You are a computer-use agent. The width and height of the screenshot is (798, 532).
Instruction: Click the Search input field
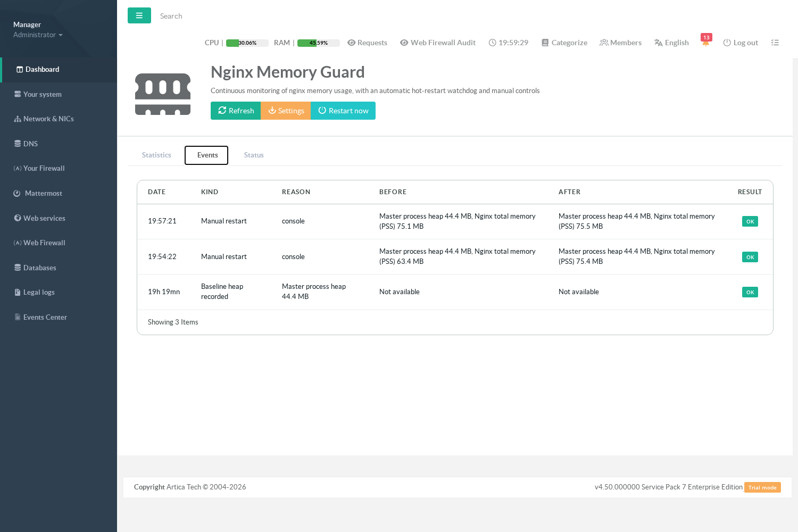[213, 16]
